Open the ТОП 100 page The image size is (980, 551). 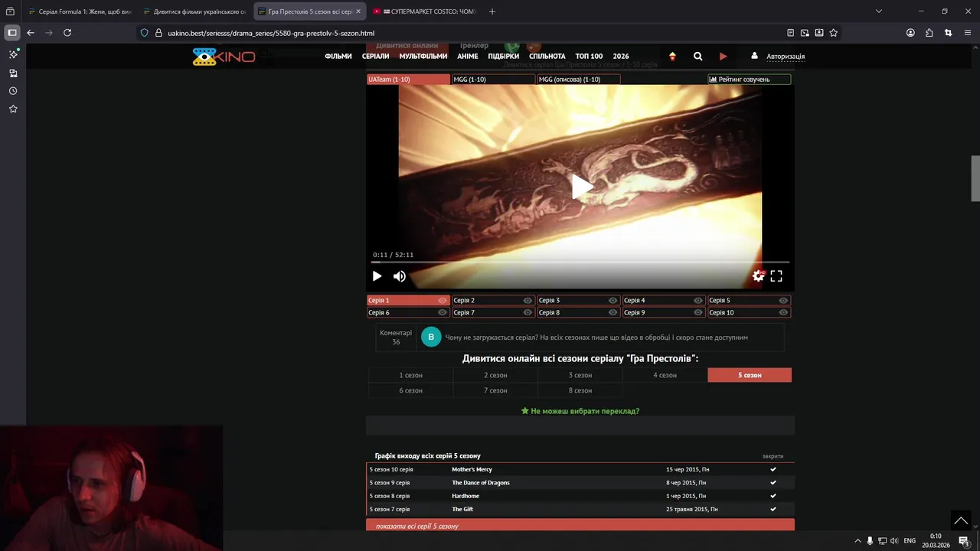[590, 56]
